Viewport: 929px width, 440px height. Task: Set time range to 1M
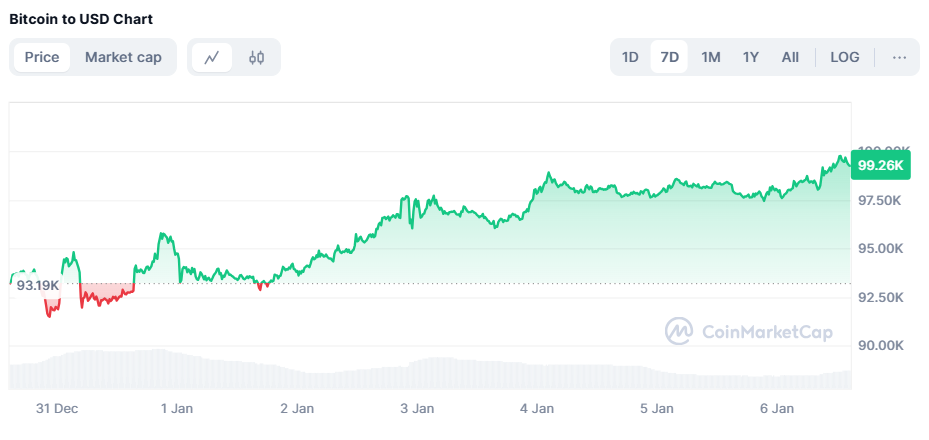pos(710,57)
